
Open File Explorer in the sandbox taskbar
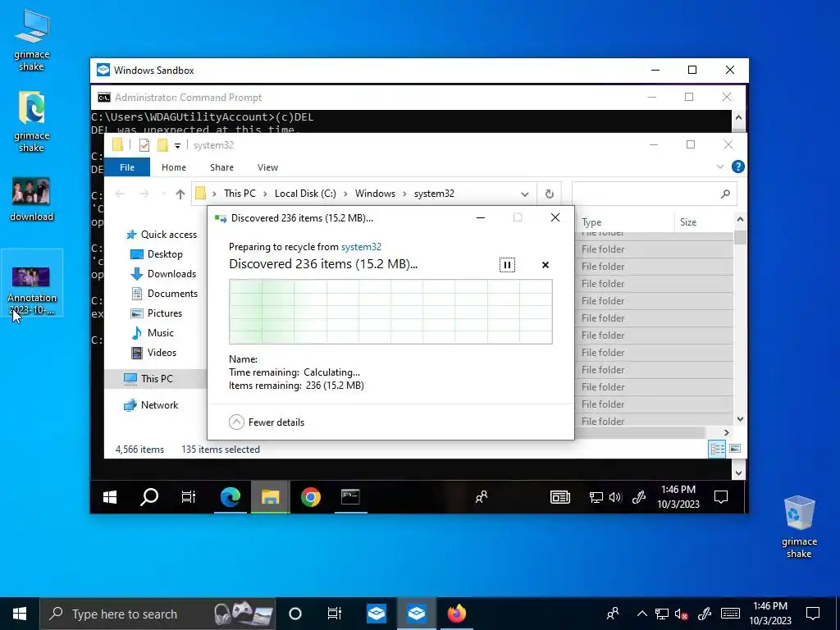coord(270,497)
